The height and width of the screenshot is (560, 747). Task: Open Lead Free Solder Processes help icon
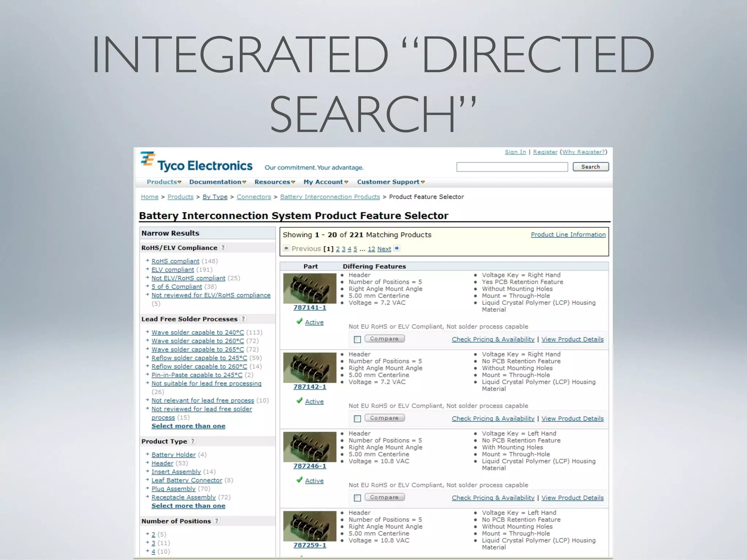243,319
